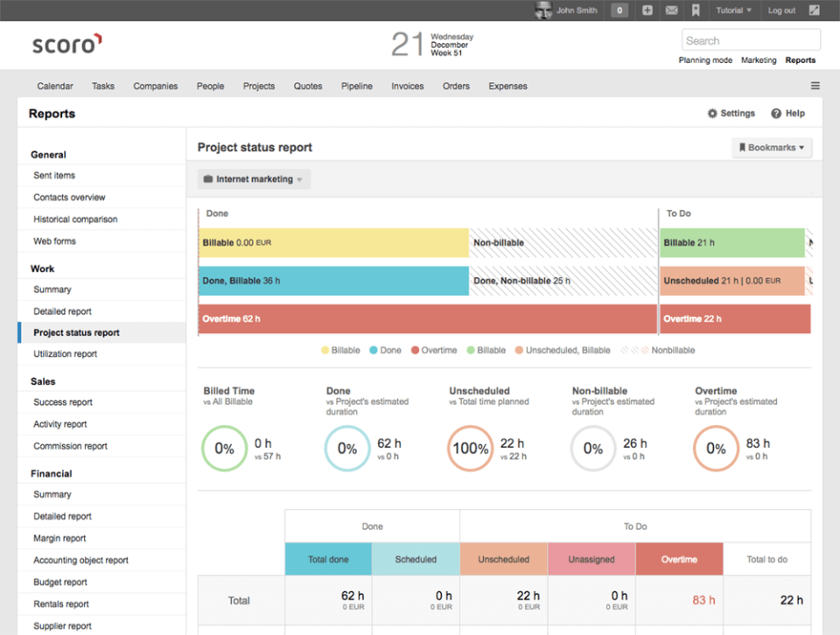Toggle the Overtime legend item

pos(432,350)
